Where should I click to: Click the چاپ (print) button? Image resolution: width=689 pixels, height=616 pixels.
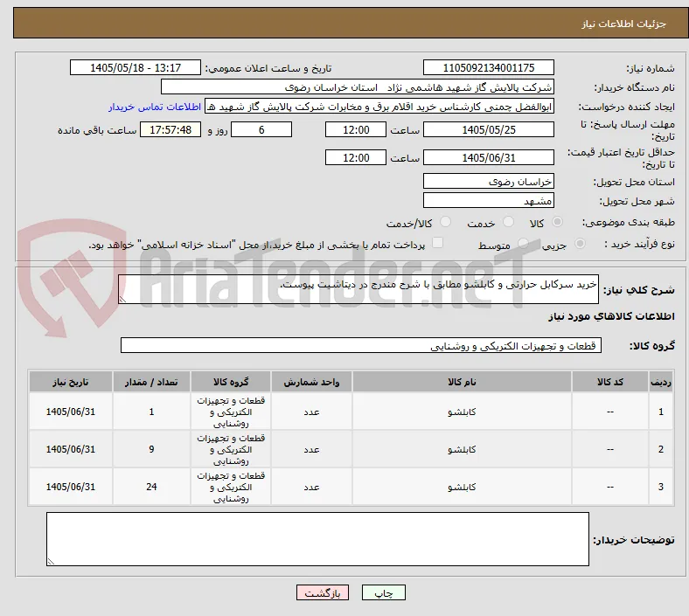(383, 592)
